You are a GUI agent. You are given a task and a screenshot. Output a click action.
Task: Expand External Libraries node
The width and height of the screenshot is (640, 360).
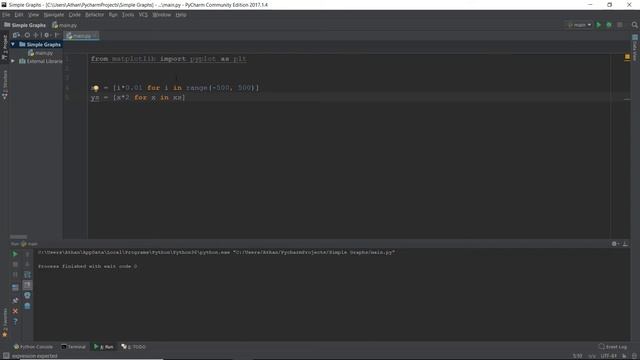pyautogui.click(x=13, y=61)
